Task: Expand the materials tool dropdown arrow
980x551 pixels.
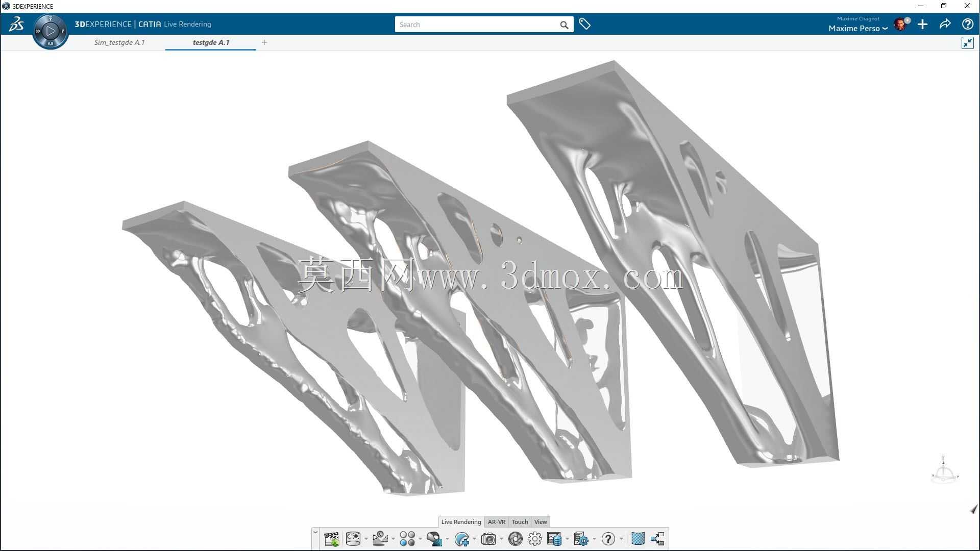Action: click(420, 539)
